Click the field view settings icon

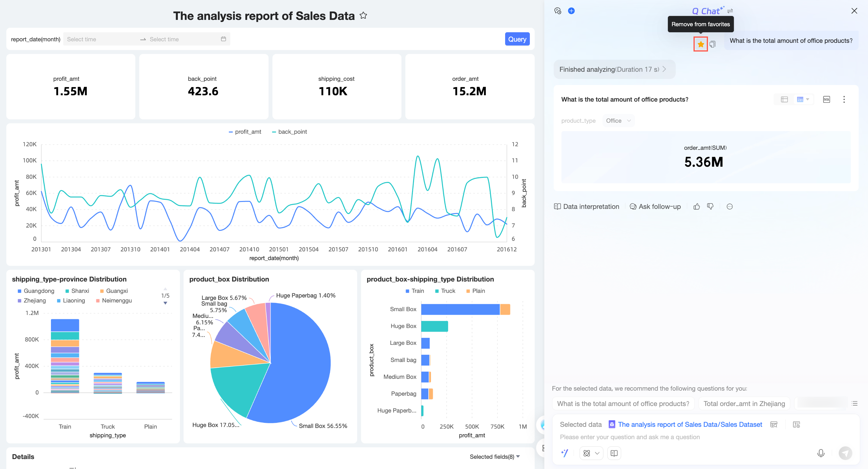click(796, 424)
